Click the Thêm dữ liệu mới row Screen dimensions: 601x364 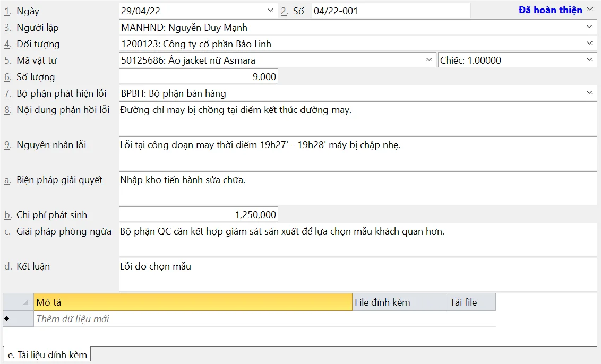tap(193, 319)
